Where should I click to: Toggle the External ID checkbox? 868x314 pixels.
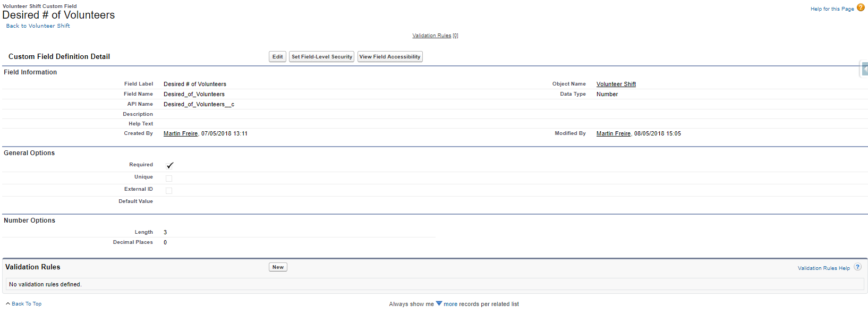pos(169,190)
